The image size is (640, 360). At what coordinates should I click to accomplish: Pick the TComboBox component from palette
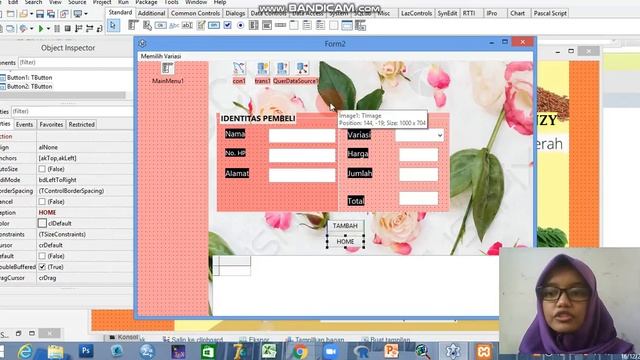pos(267,26)
